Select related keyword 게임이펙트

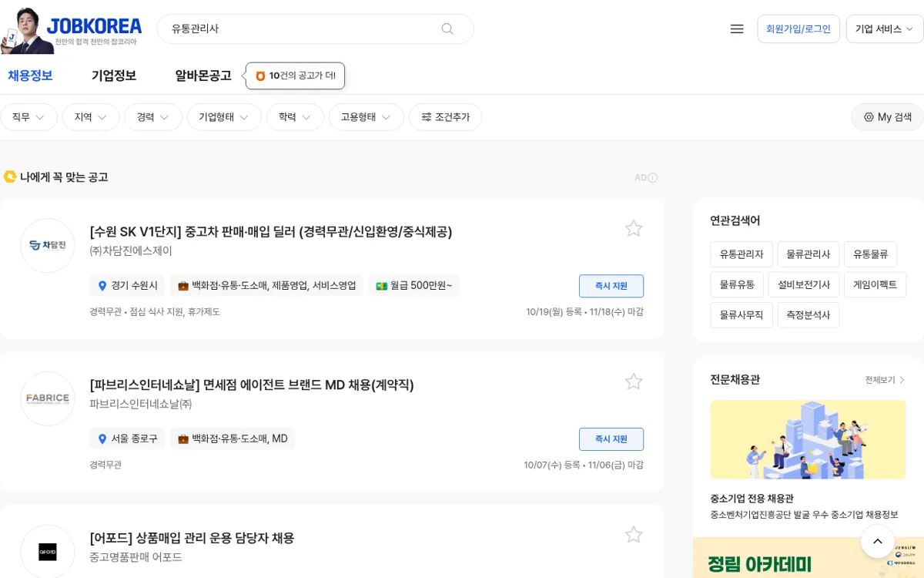875,284
